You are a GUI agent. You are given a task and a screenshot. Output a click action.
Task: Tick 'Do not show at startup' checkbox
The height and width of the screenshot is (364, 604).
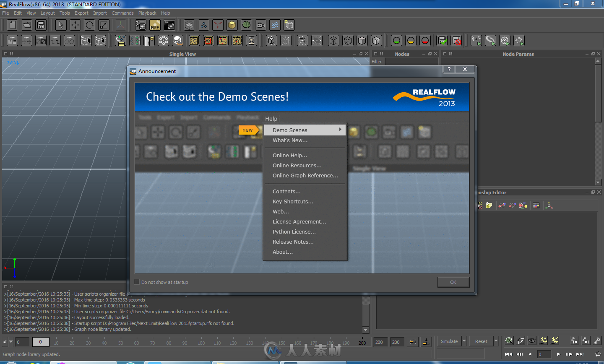tap(137, 282)
